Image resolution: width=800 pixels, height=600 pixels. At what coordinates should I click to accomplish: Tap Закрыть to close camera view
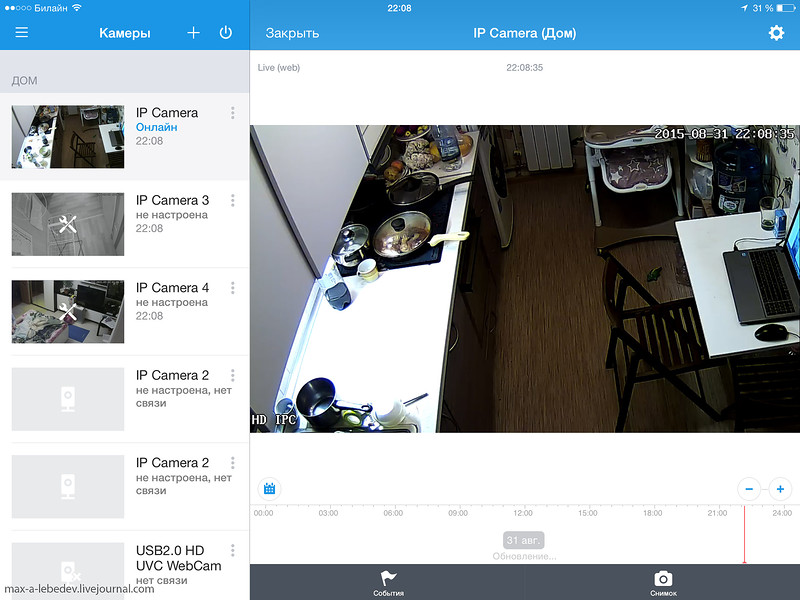[292, 33]
